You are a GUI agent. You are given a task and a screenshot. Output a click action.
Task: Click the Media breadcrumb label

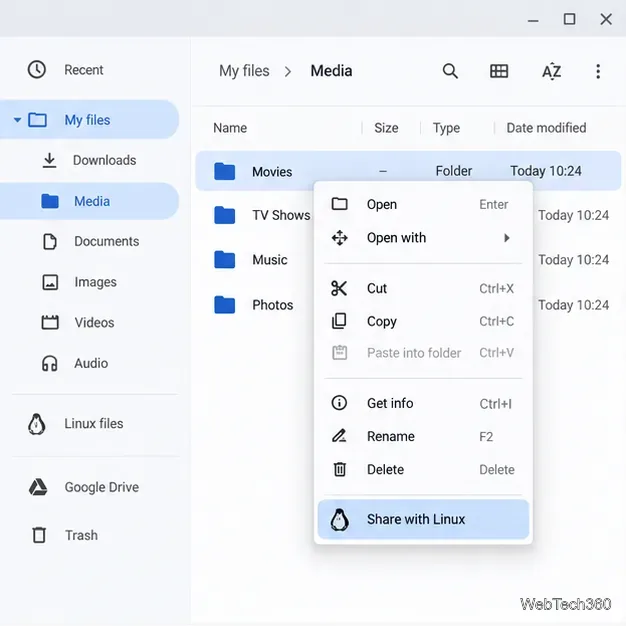331,71
